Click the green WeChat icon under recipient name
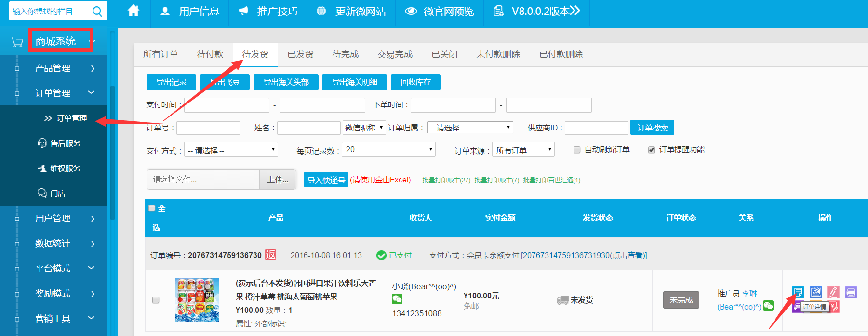Image resolution: width=868 pixels, height=336 pixels. click(397, 299)
